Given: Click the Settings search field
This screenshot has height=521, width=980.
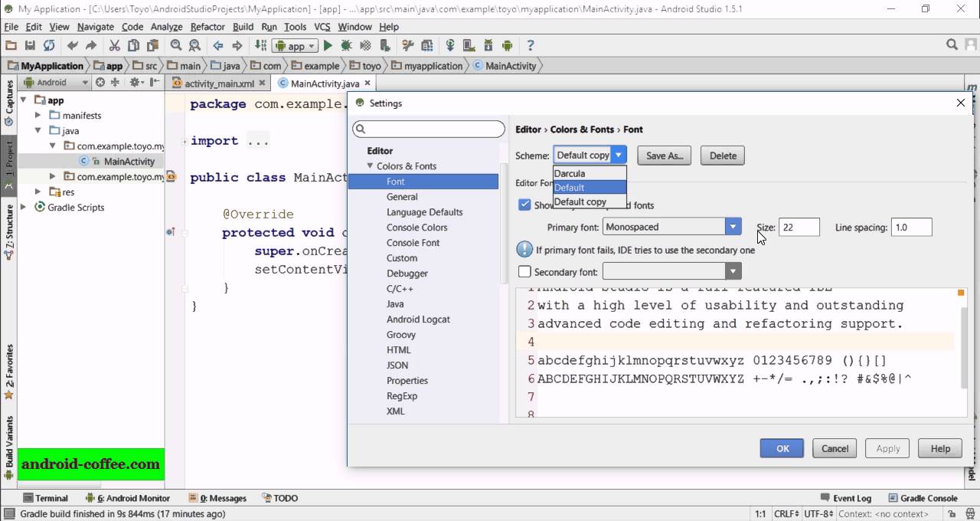Looking at the screenshot, I should (429, 129).
